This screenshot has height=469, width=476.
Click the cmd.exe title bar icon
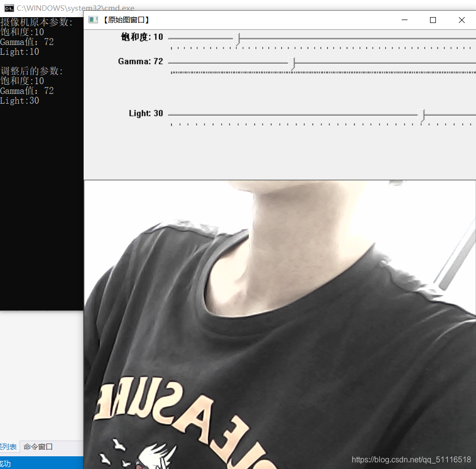pyautogui.click(x=9, y=8)
